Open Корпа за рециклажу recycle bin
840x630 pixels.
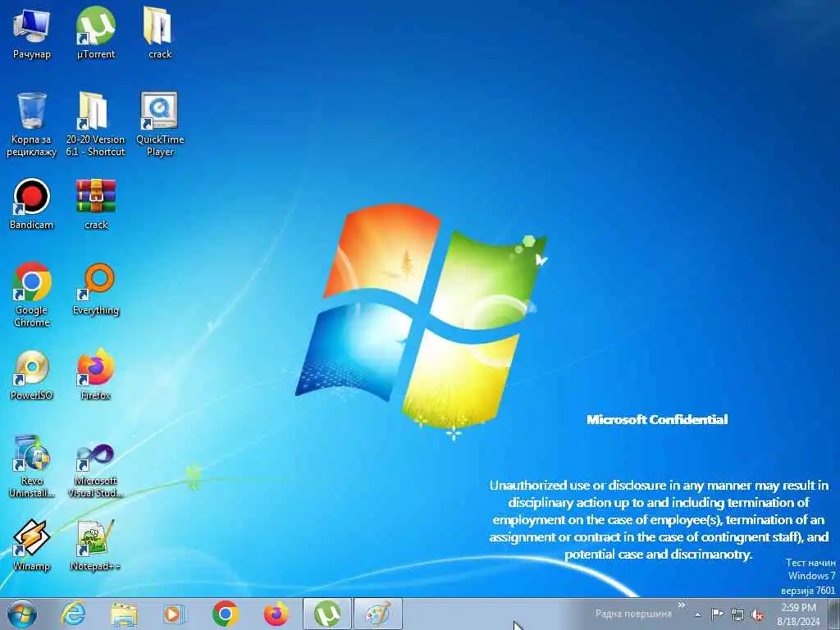32,125
